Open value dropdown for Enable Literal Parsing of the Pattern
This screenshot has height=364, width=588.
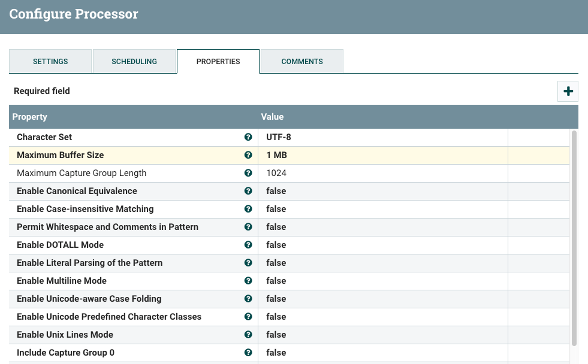[x=383, y=263]
